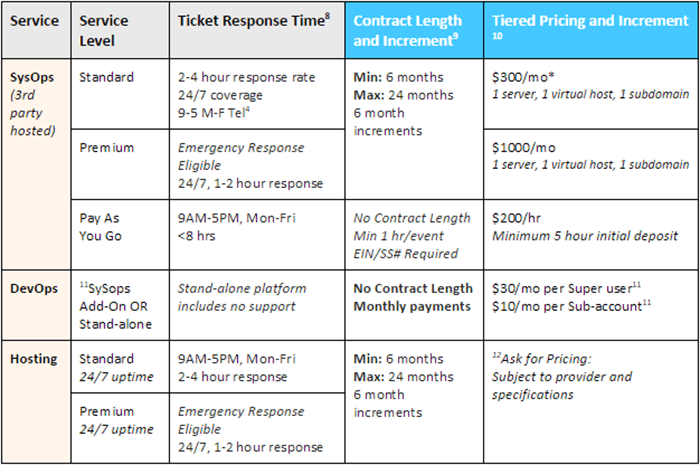Select the SysOps Premium service level cell
700x465 pixels.
[105, 146]
